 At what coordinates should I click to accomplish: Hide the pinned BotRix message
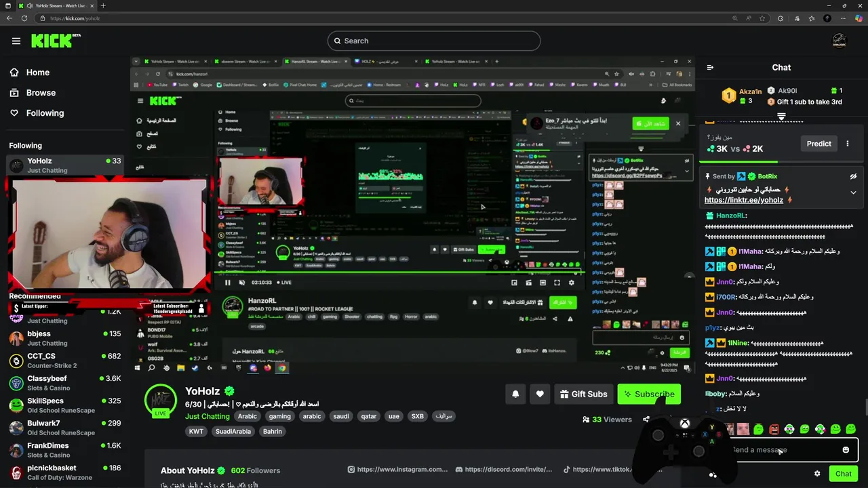854,176
